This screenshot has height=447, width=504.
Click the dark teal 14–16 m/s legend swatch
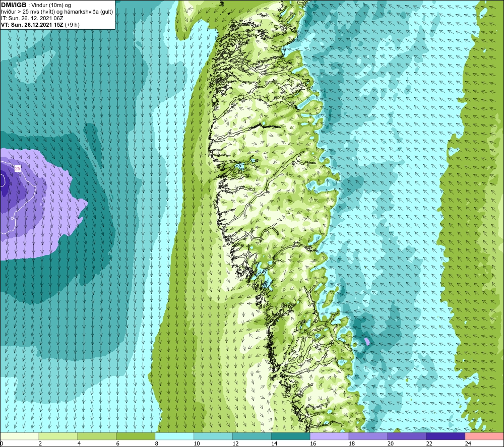(x=291, y=436)
